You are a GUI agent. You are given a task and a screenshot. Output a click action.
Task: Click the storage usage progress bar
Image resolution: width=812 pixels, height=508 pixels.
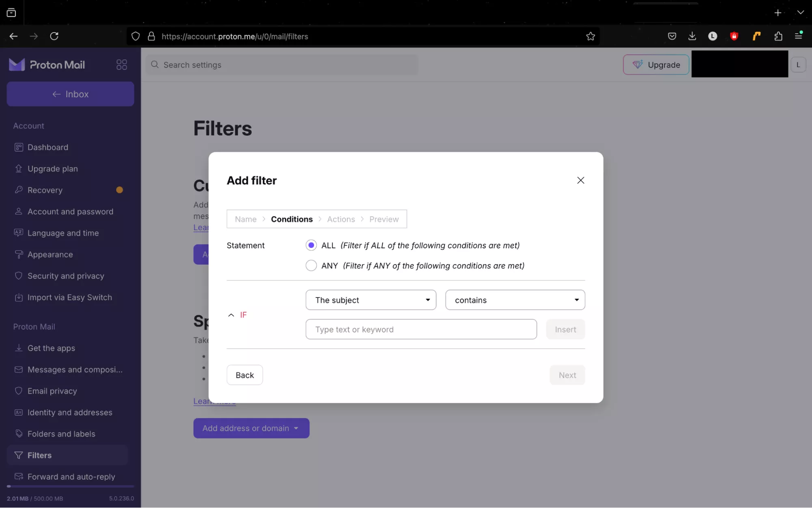click(x=70, y=486)
